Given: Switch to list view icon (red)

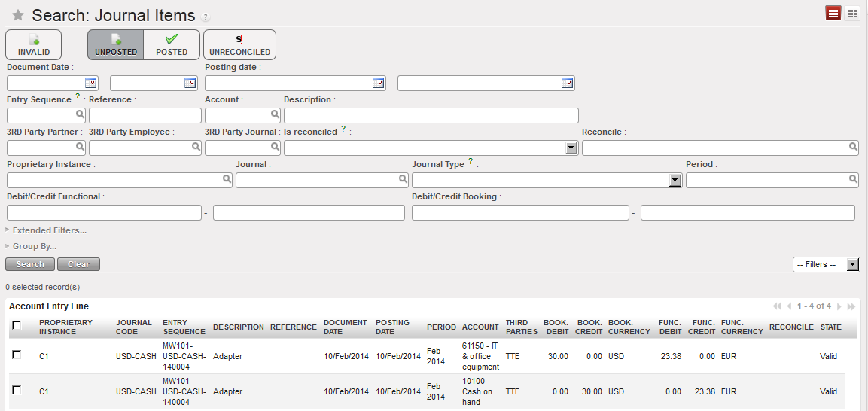Looking at the screenshot, I should coord(833,14).
